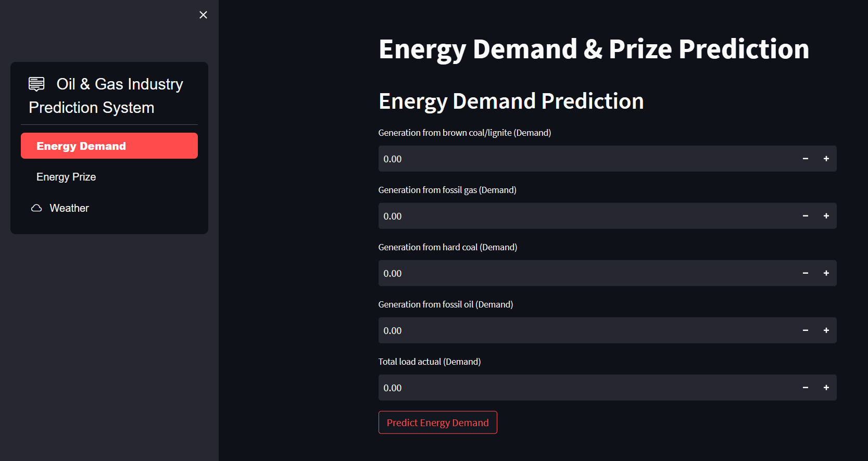Focus the brown coal/lignite input field
The width and height of the screenshot is (868, 461).
(583, 159)
